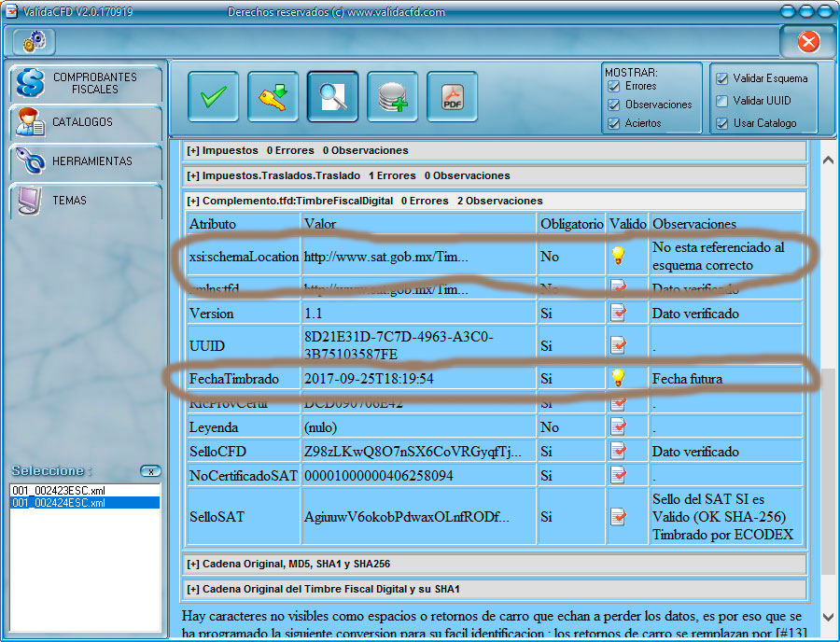Screen dimensions: 840x642
Task: Uncheck the Validar Esquema checkbox
Action: point(722,78)
